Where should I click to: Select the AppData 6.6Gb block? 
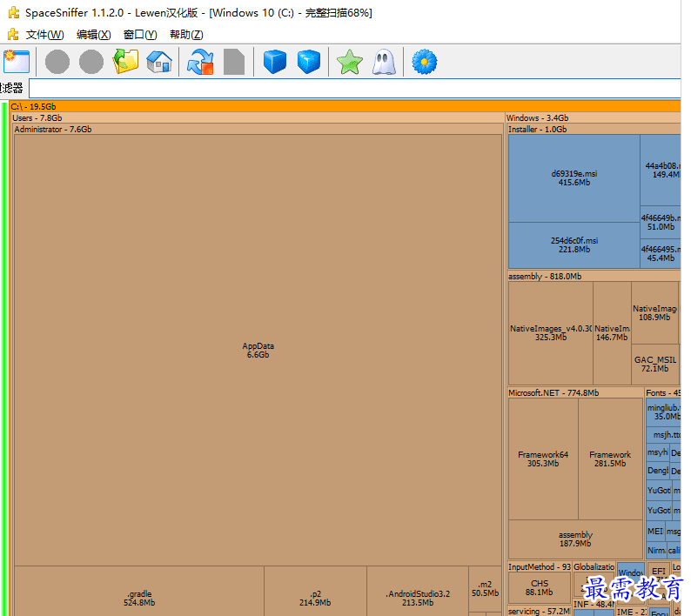click(258, 351)
